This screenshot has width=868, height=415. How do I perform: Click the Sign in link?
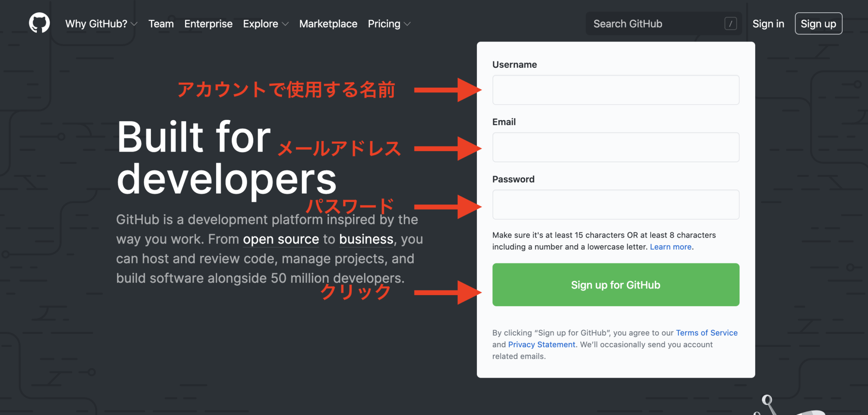pyautogui.click(x=768, y=24)
